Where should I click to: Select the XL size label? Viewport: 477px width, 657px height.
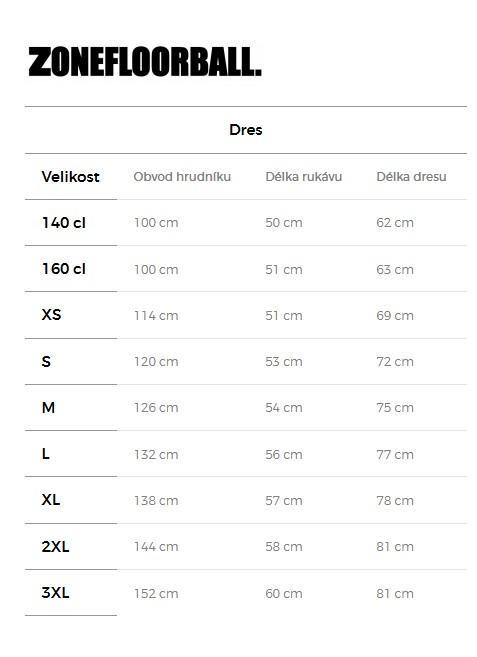click(x=51, y=500)
